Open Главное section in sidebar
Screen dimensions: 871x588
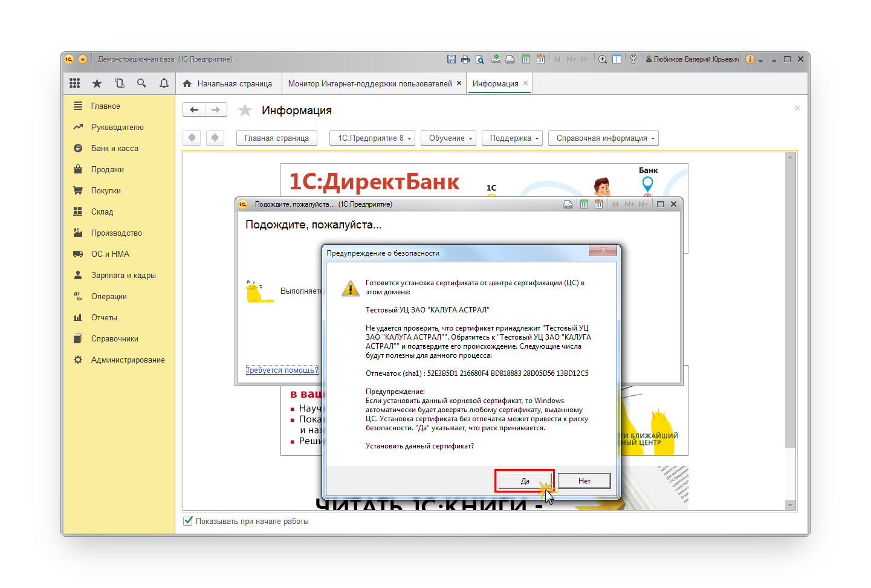point(118,106)
